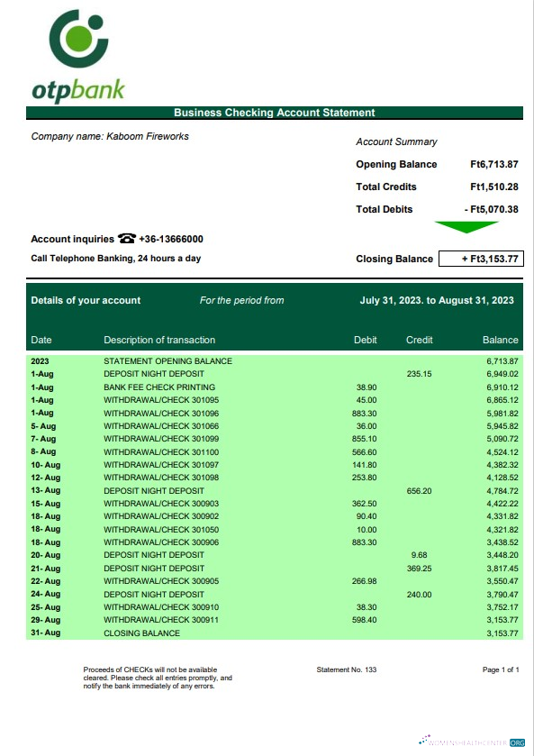Click the Statement No. 133 footer text

coord(347,669)
